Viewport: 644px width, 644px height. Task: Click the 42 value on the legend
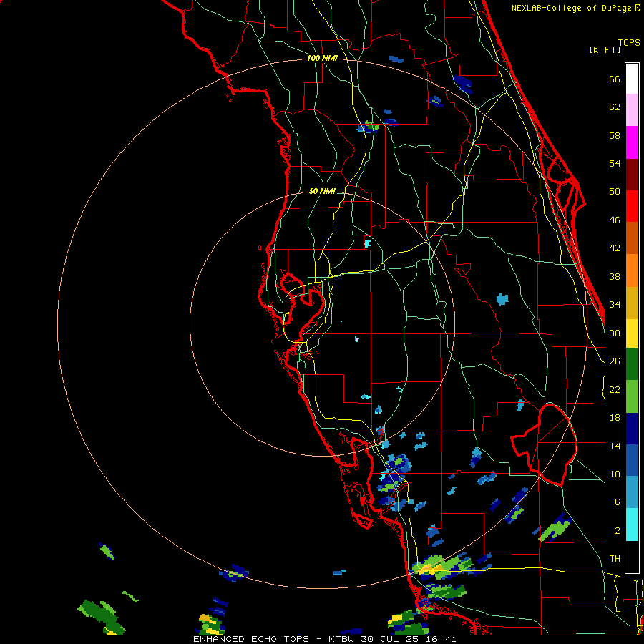click(615, 248)
